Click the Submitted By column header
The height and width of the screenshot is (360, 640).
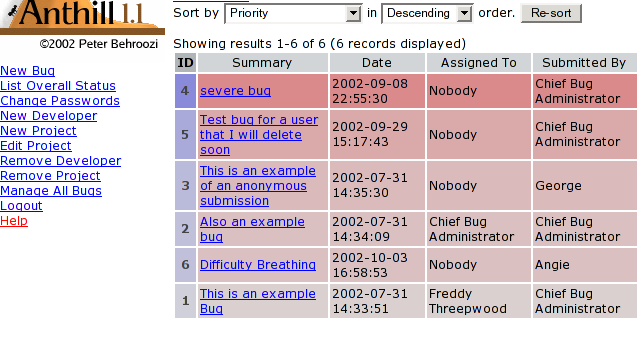pyautogui.click(x=584, y=62)
